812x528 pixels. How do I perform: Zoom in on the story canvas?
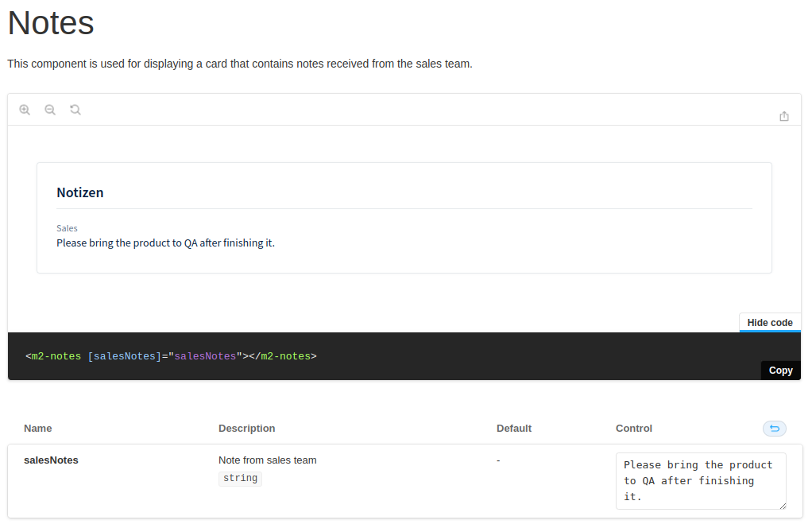tap(25, 109)
